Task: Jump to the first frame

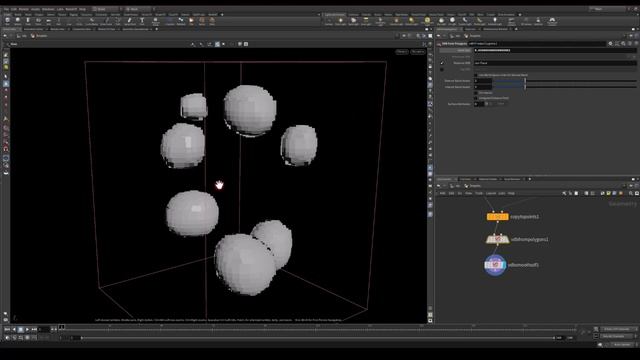Action: point(7,329)
